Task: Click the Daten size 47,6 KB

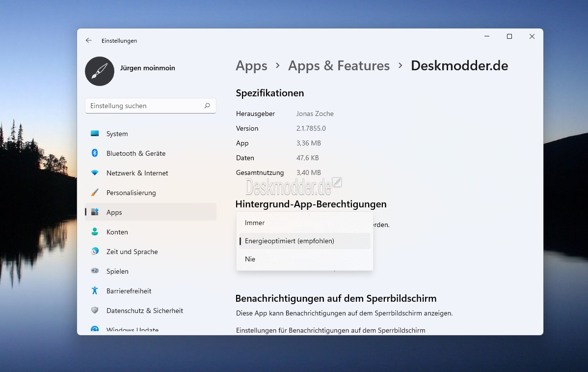Action: pyautogui.click(x=308, y=158)
